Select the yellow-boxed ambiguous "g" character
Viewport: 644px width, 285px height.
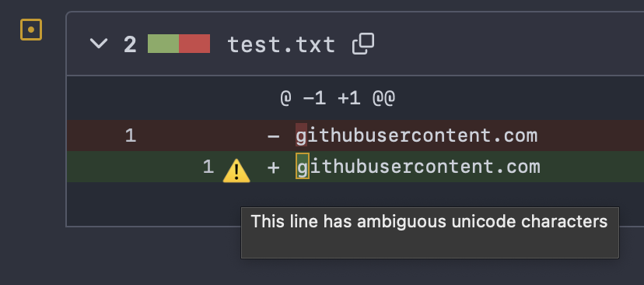coord(303,166)
